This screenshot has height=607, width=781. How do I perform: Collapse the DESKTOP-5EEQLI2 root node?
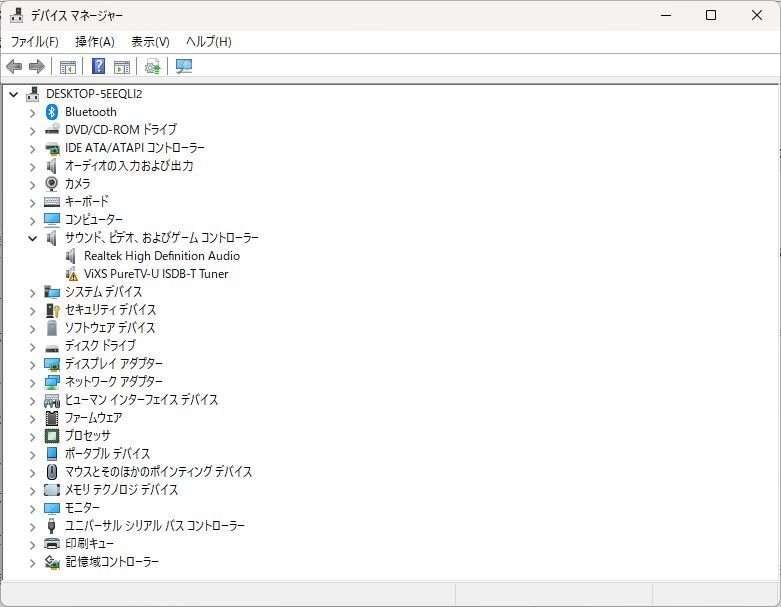pos(13,94)
